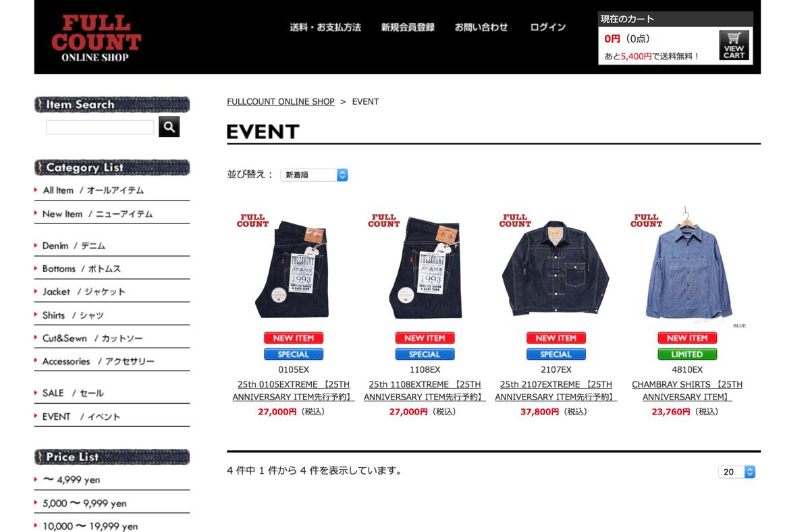
Task: Go to FULLCOUNT ONLINE SHOP breadcrumb link
Action: [281, 101]
